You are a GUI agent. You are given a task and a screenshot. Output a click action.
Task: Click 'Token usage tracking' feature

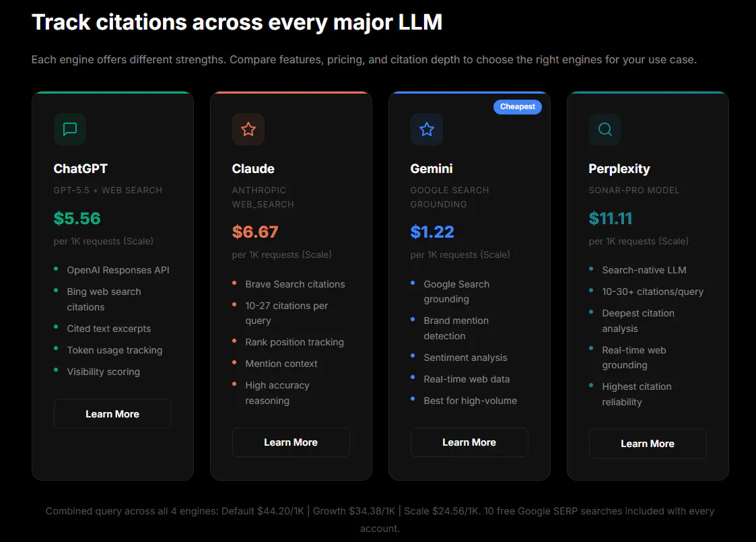tap(114, 351)
